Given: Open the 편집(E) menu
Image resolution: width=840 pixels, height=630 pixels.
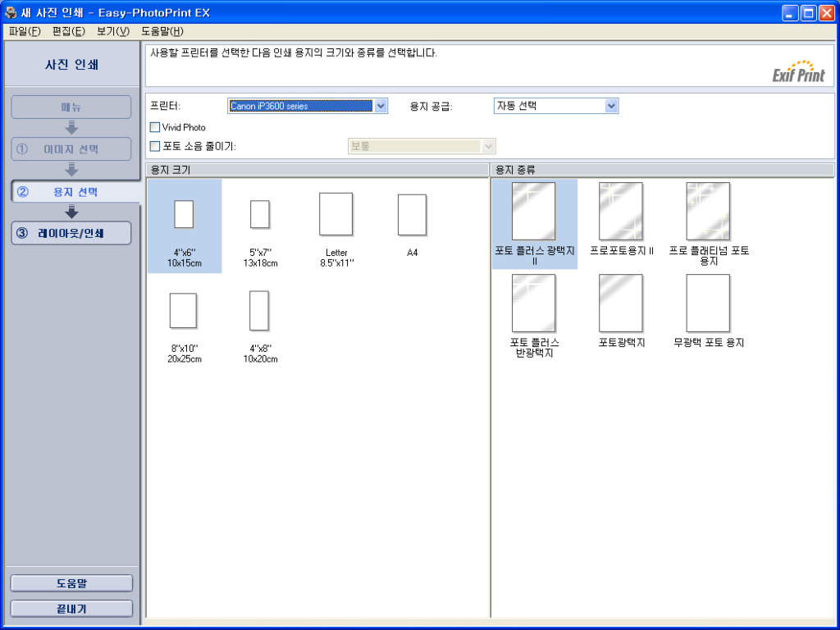Looking at the screenshot, I should click(69, 31).
